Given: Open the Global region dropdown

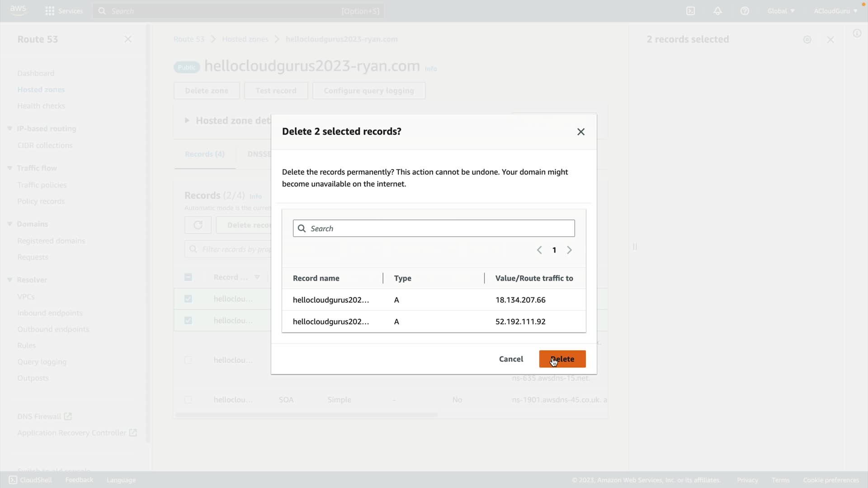Looking at the screenshot, I should (x=781, y=11).
